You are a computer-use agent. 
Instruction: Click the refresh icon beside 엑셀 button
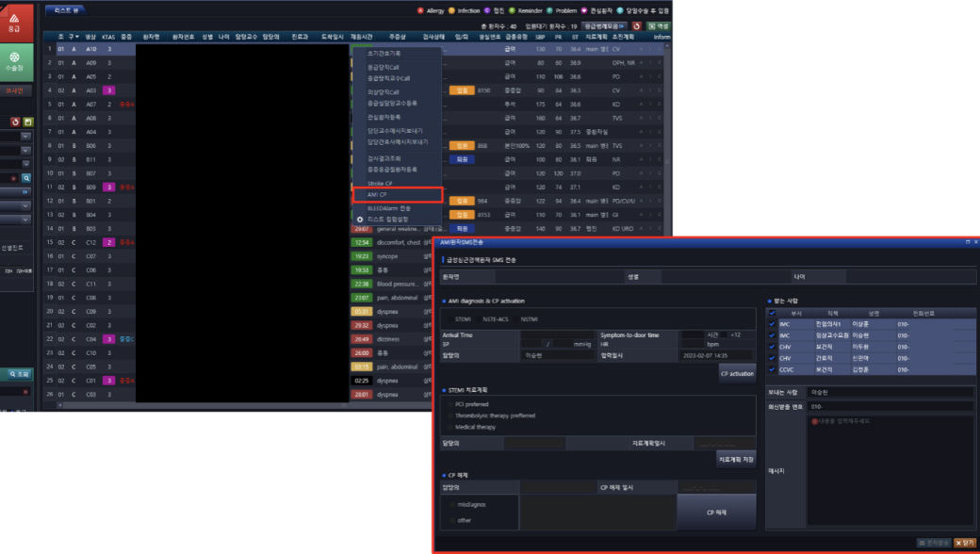click(x=636, y=25)
